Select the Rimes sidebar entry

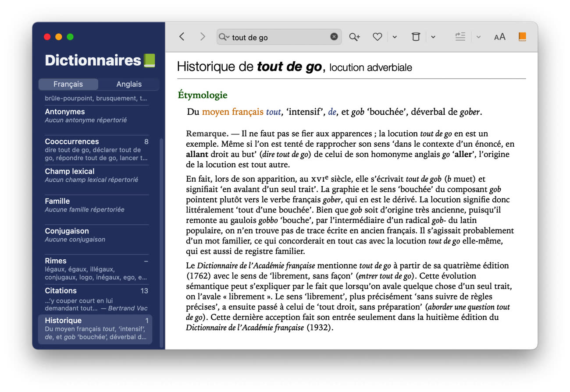point(96,268)
